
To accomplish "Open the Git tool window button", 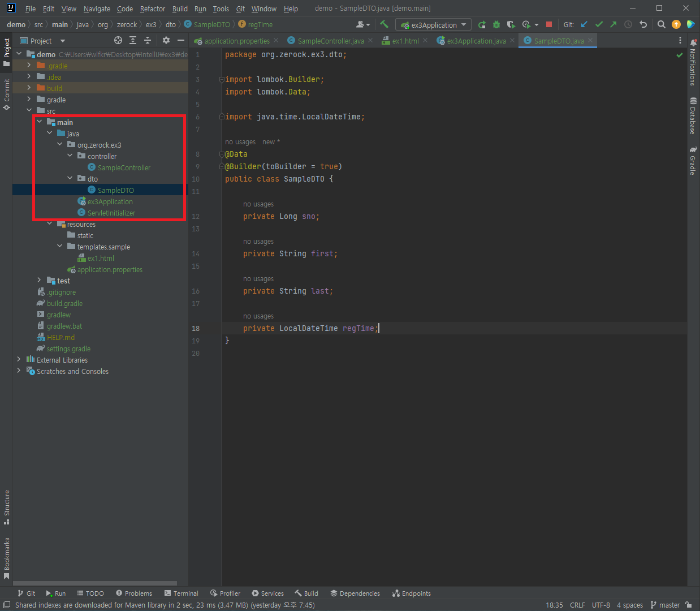I will pyautogui.click(x=26, y=593).
